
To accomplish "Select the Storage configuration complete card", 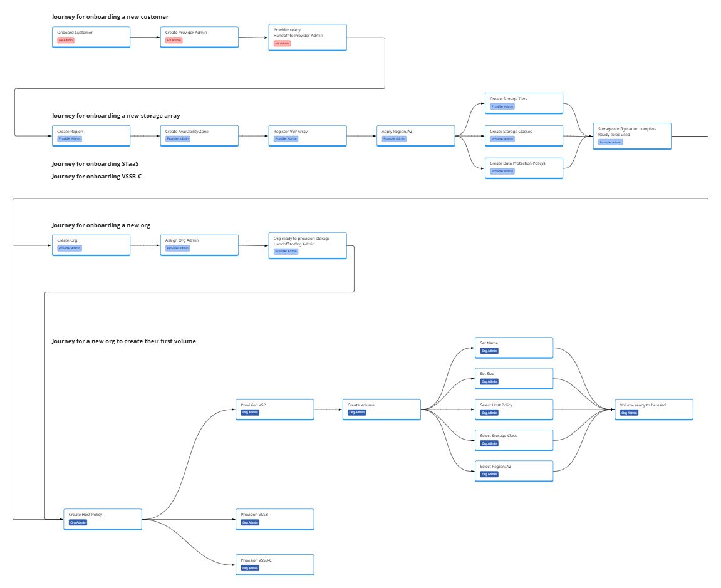I will coord(632,136).
